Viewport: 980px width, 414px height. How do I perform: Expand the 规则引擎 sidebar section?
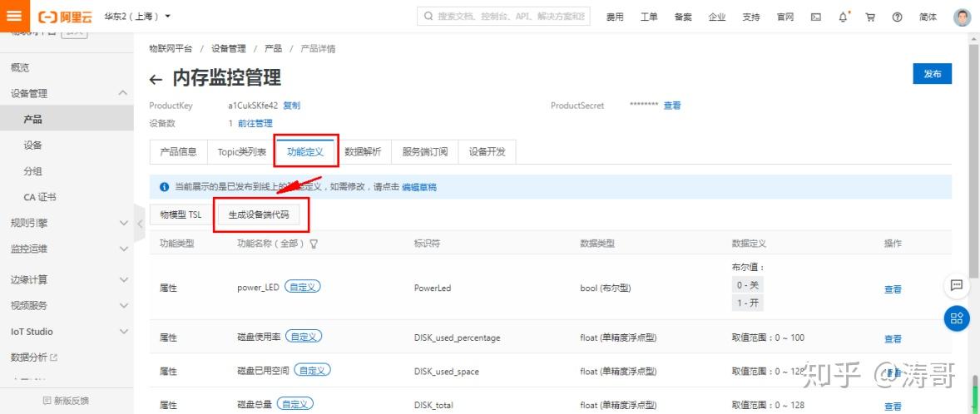pyautogui.click(x=67, y=223)
